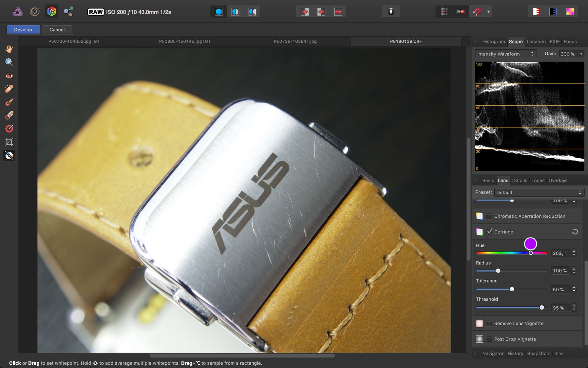This screenshot has width=588, height=368.
Task: Click the Develop button
Action: (23, 29)
